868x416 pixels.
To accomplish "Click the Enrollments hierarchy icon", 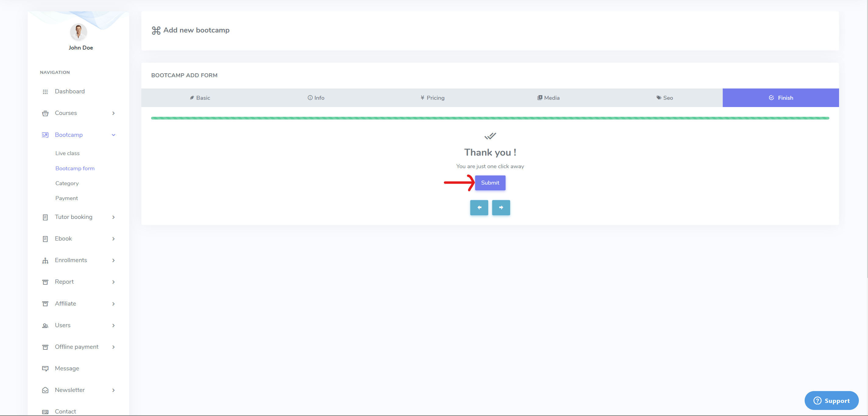I will [x=45, y=261].
